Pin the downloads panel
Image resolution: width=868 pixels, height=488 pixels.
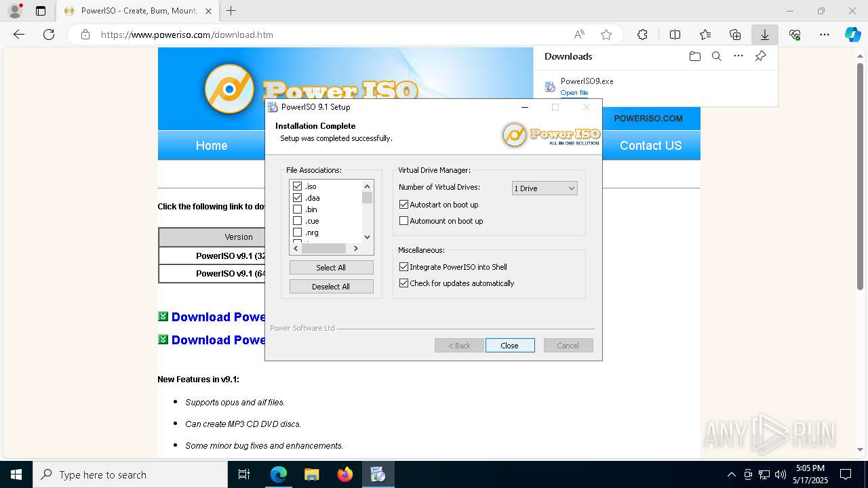click(760, 56)
